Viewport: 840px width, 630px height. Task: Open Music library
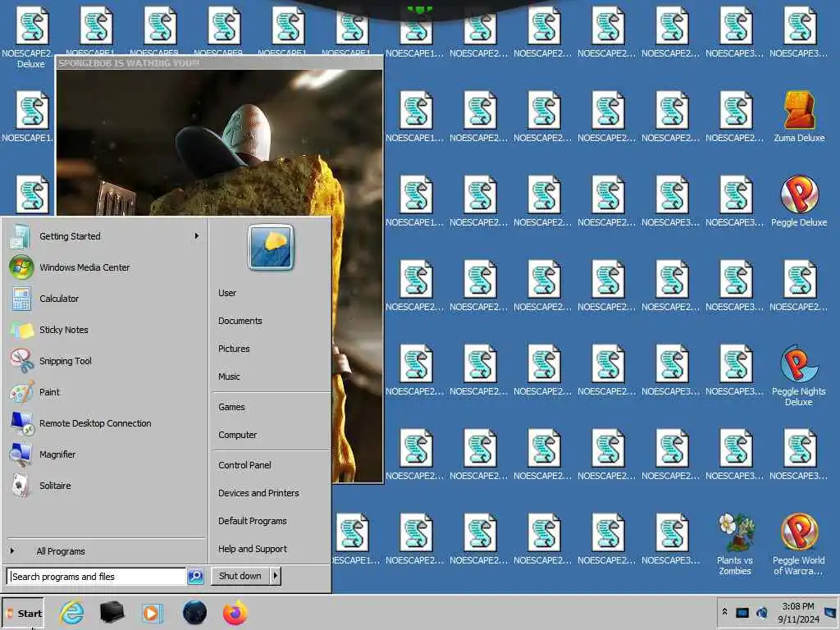click(229, 377)
